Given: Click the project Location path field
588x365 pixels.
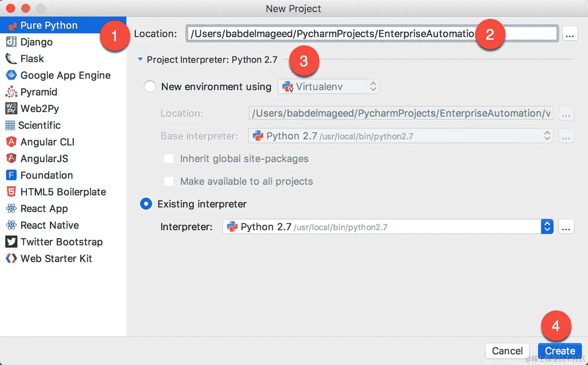Looking at the screenshot, I should 372,33.
